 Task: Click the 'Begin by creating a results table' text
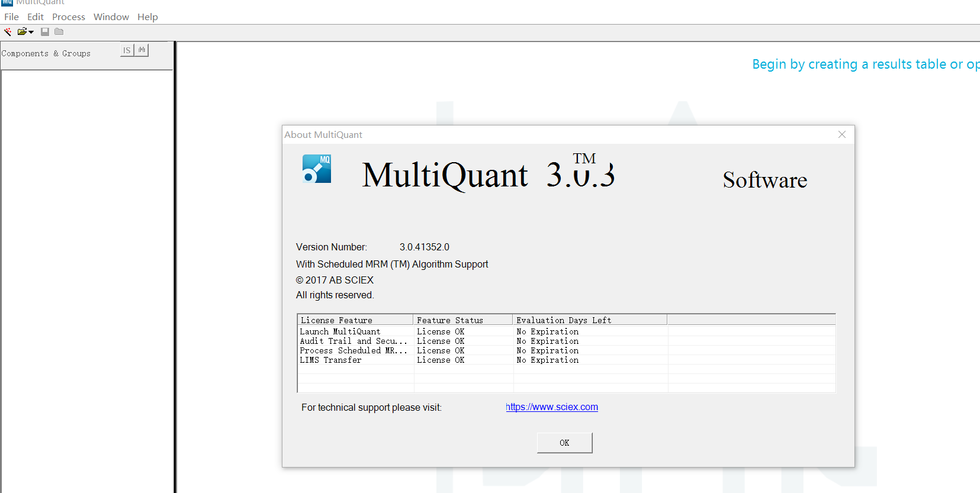pyautogui.click(x=866, y=64)
